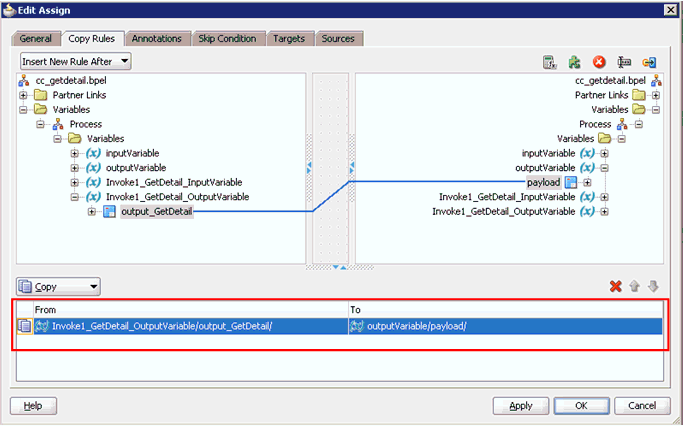Screen dimensions: 683x426
Task: Click the Edit Assign title bar icon
Action: pyautogui.click(x=9, y=10)
